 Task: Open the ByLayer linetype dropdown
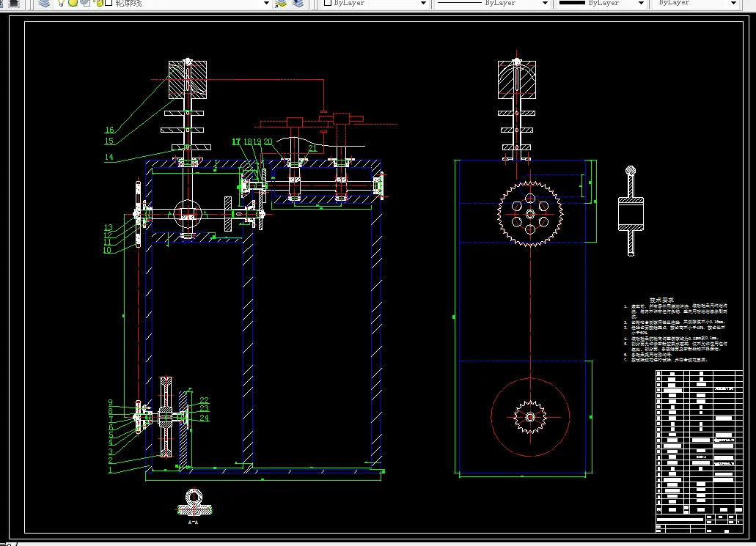(x=545, y=3)
